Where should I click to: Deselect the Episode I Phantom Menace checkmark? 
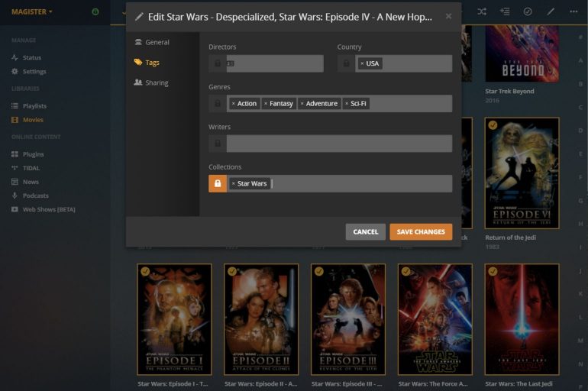[x=145, y=272]
